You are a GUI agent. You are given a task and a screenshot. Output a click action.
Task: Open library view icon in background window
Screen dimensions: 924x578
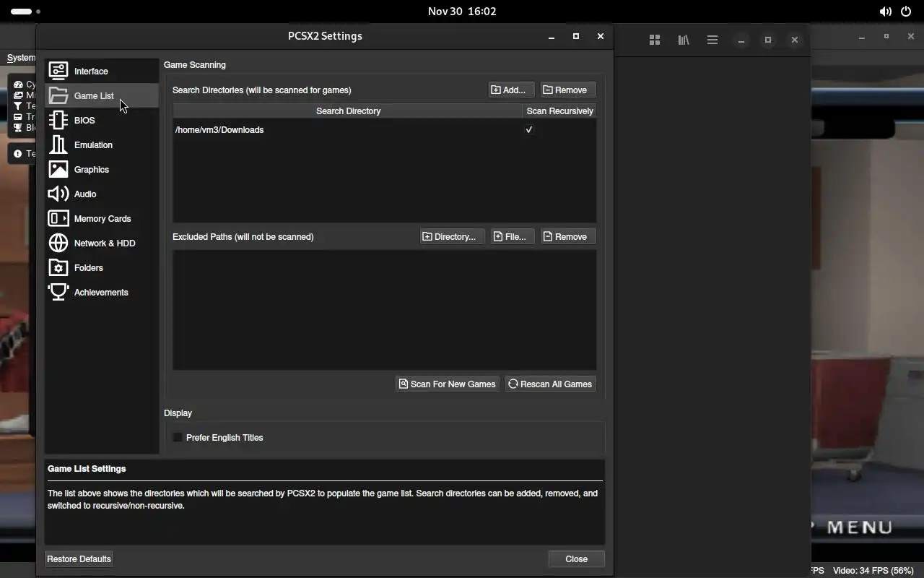684,40
